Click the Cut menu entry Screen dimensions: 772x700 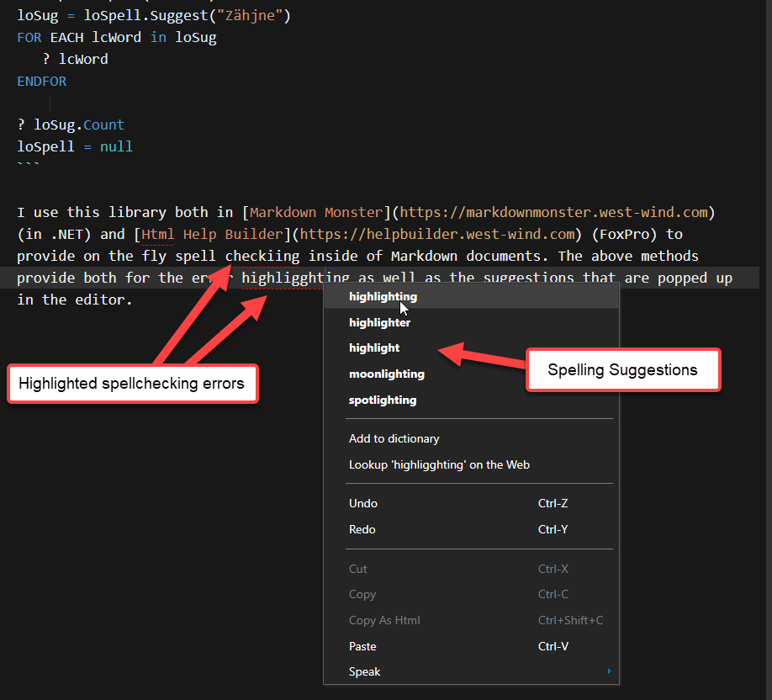pos(358,569)
